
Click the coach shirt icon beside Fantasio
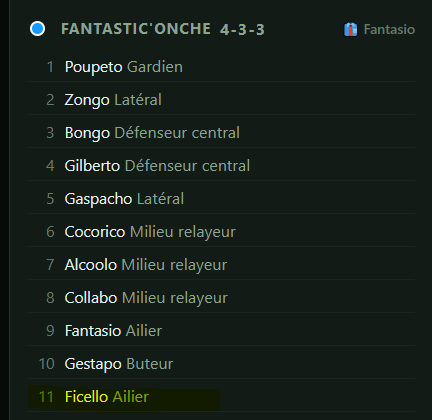350,29
